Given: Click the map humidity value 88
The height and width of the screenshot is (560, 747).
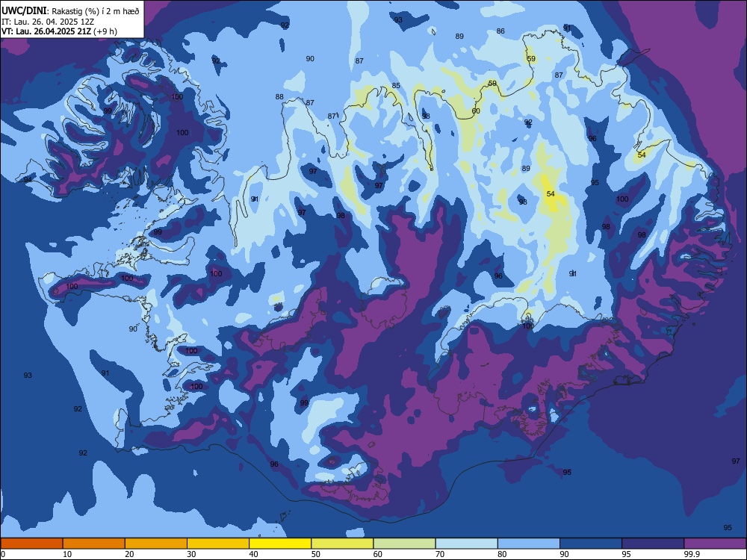Looking at the screenshot, I should point(279,96).
